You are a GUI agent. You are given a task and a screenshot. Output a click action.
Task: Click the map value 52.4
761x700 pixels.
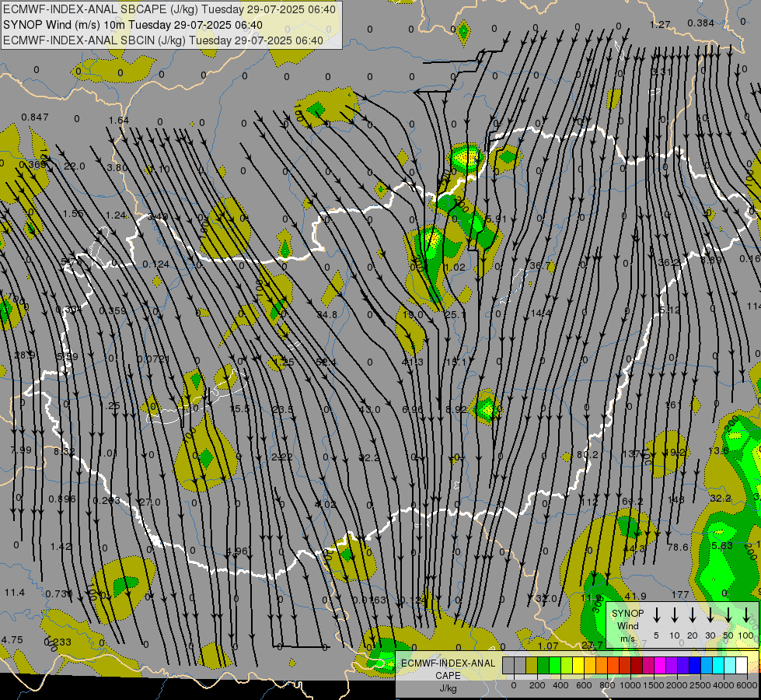click(326, 362)
